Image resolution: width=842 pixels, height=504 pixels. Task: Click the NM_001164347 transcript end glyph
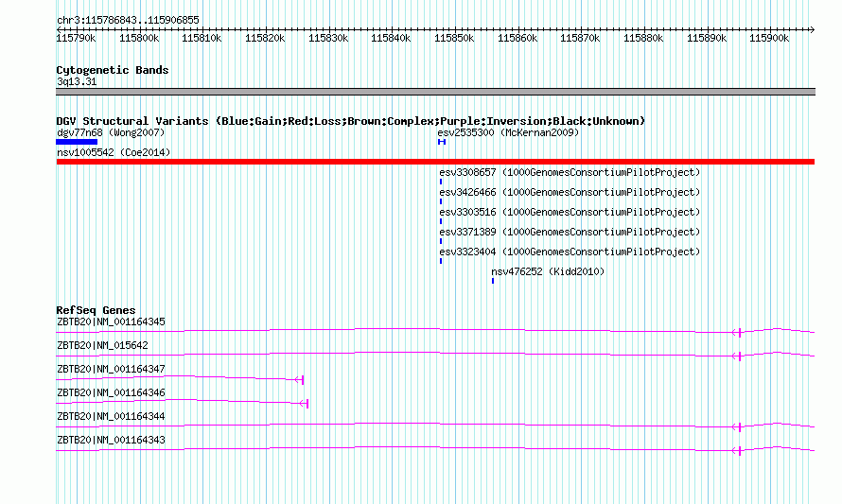pos(300,380)
